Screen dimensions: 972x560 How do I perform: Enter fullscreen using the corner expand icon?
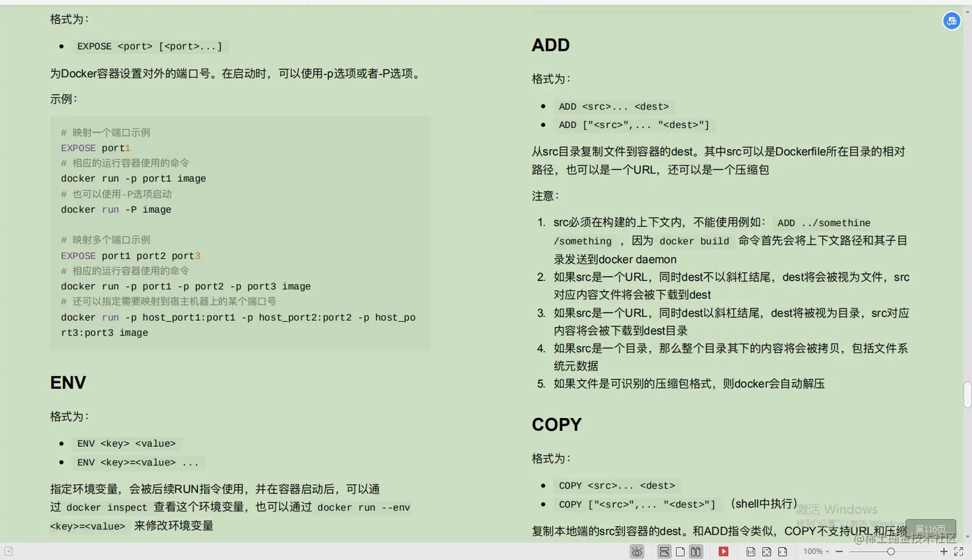click(x=959, y=551)
